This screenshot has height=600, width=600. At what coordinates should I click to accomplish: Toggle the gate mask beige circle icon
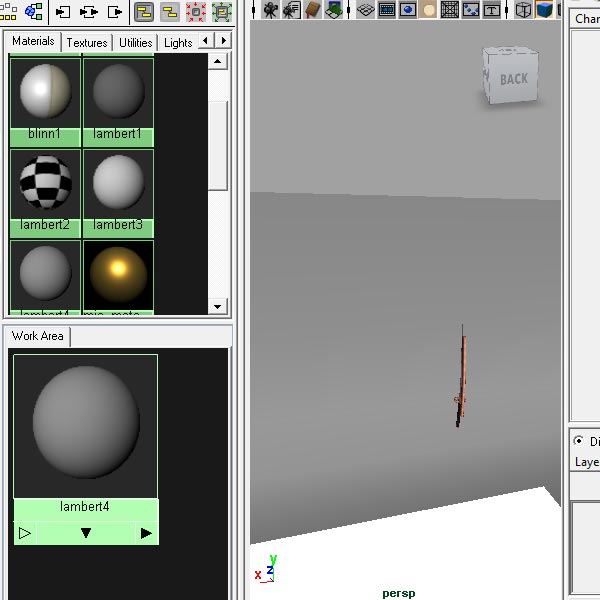coord(429,10)
